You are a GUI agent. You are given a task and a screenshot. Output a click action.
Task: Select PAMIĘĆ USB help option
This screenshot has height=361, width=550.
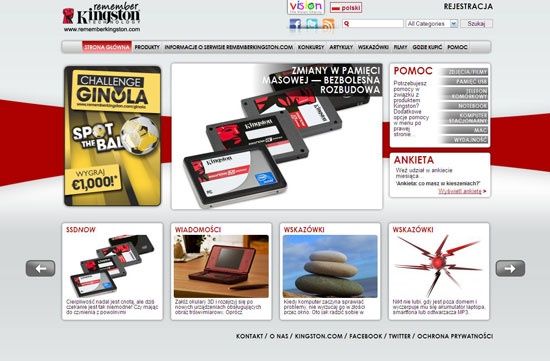464,81
